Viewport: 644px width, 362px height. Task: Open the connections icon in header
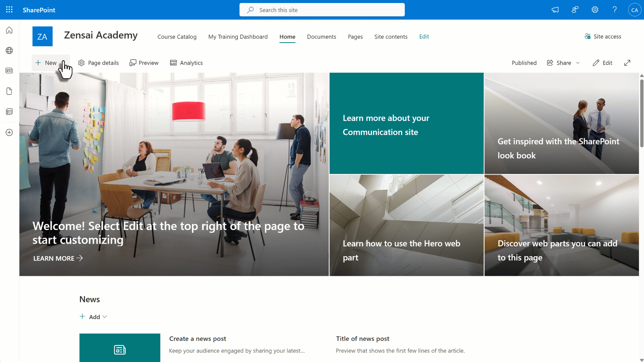pyautogui.click(x=575, y=10)
